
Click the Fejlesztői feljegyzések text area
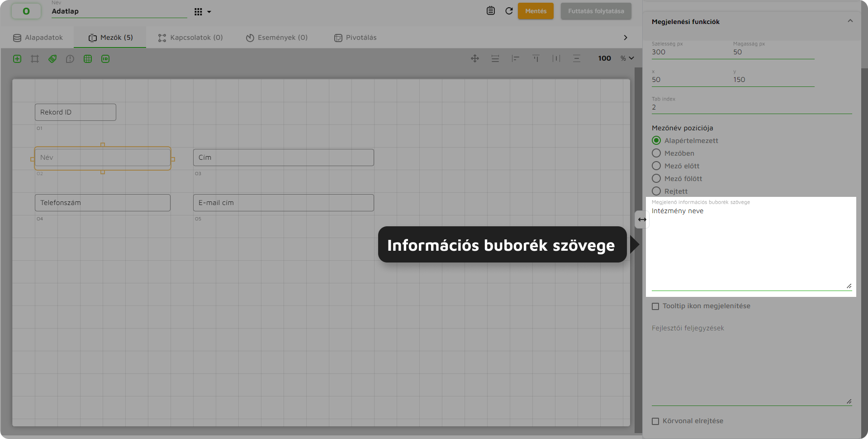pyautogui.click(x=752, y=364)
